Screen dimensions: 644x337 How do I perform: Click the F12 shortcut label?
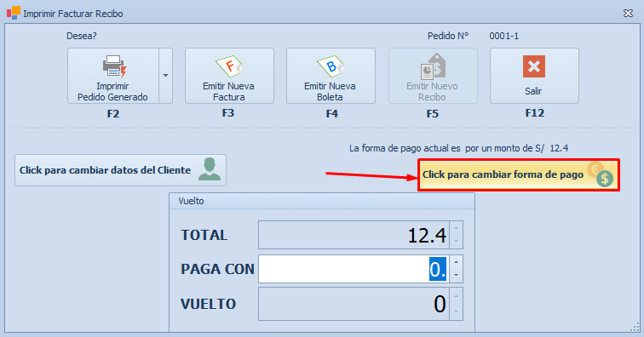click(x=535, y=113)
